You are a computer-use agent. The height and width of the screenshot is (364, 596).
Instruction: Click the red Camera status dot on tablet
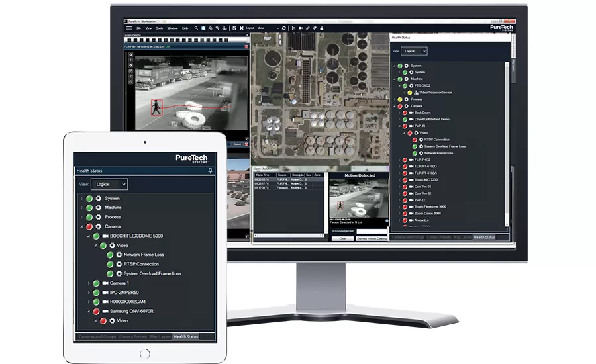(x=89, y=227)
